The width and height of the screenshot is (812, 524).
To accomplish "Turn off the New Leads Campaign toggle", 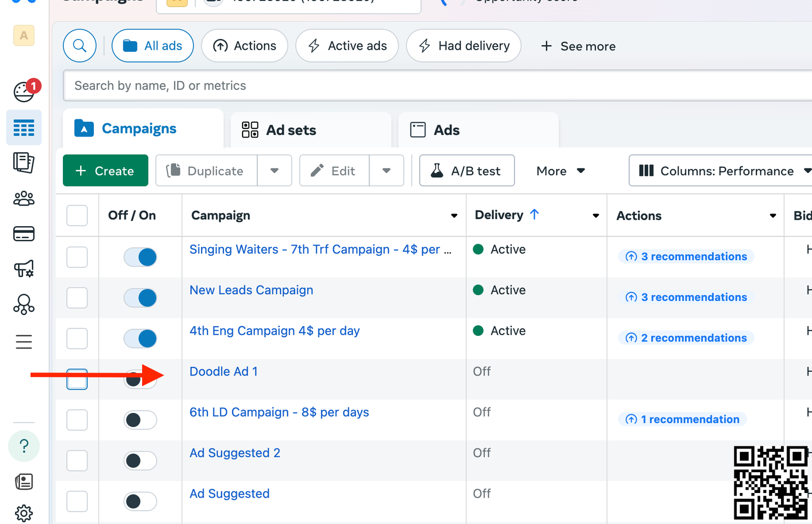I will coord(141,298).
